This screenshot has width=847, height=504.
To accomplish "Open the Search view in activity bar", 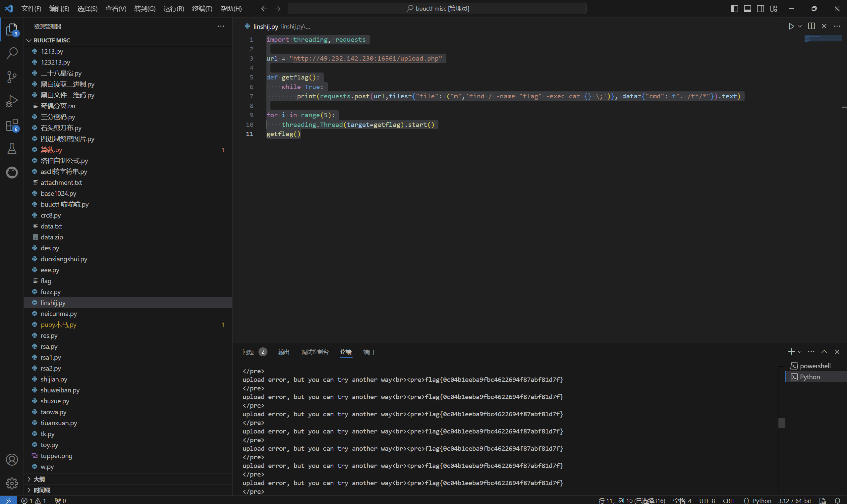I will tap(12, 53).
